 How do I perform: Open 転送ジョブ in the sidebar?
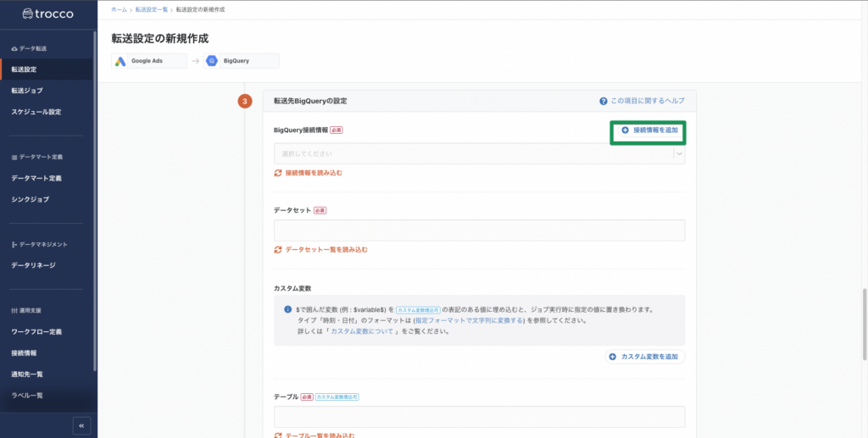pos(27,91)
